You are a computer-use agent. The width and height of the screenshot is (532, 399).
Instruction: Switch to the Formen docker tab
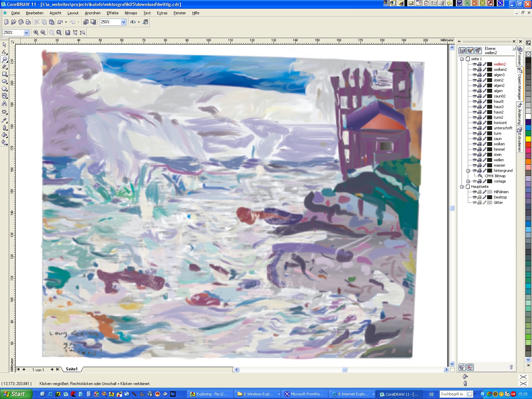(x=520, y=56)
